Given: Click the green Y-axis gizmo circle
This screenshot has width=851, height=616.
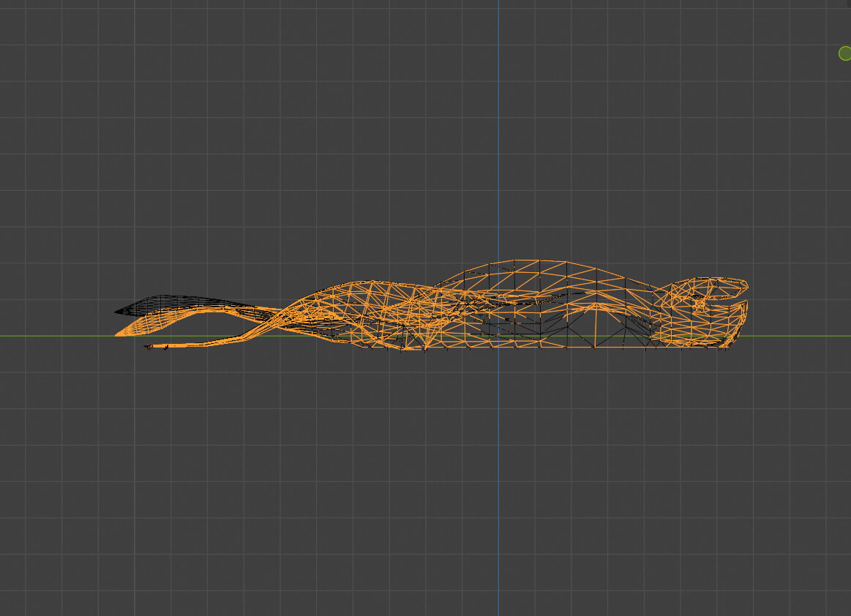Looking at the screenshot, I should [x=844, y=53].
